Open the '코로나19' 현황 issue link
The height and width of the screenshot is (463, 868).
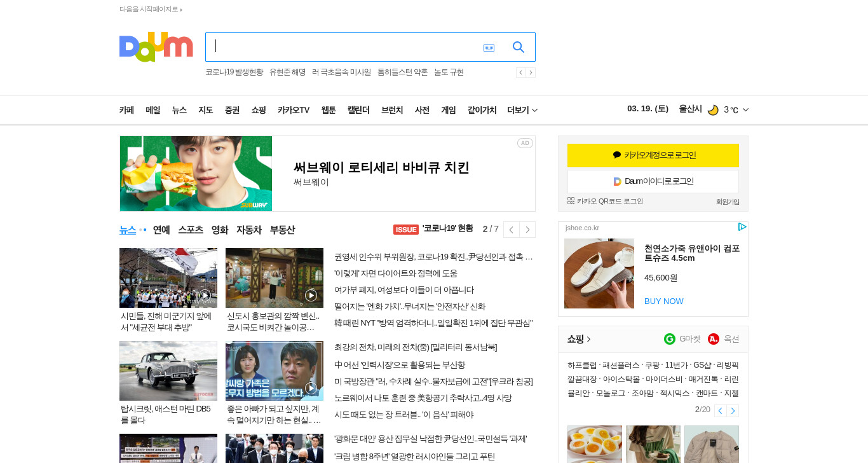coord(448,229)
